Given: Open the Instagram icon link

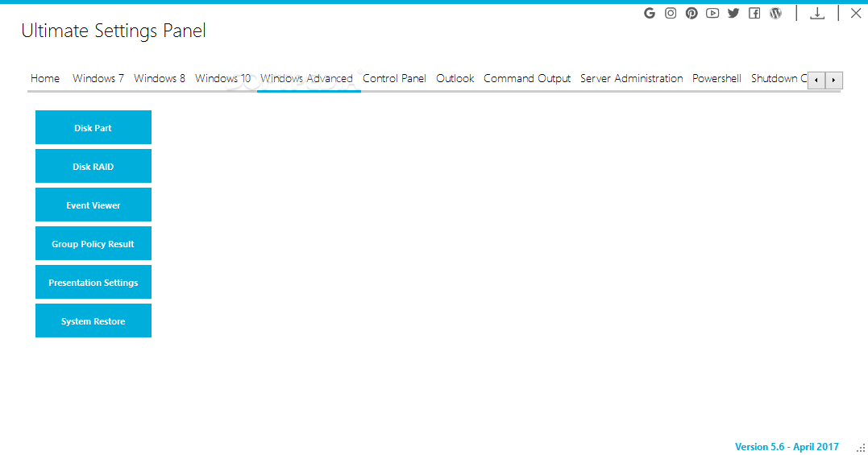Looking at the screenshot, I should tap(671, 13).
